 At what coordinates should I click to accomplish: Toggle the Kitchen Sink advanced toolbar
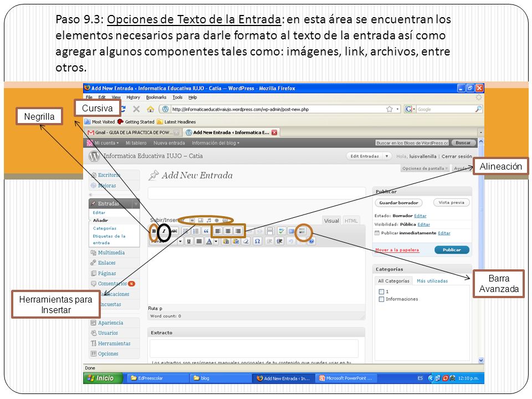tap(301, 231)
